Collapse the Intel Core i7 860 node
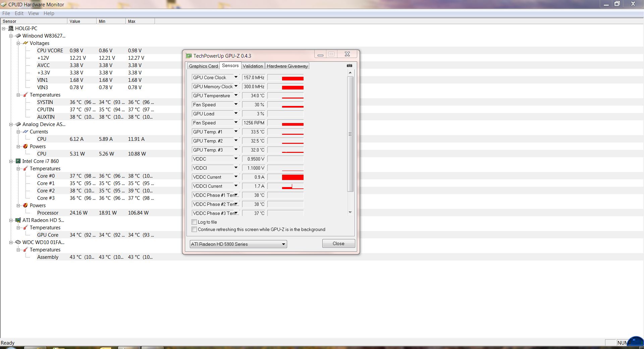Screen dimensions: 644x349 point(11,161)
